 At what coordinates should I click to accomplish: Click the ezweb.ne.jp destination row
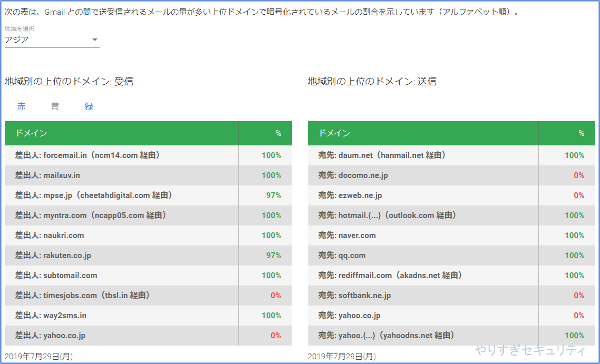(x=451, y=195)
